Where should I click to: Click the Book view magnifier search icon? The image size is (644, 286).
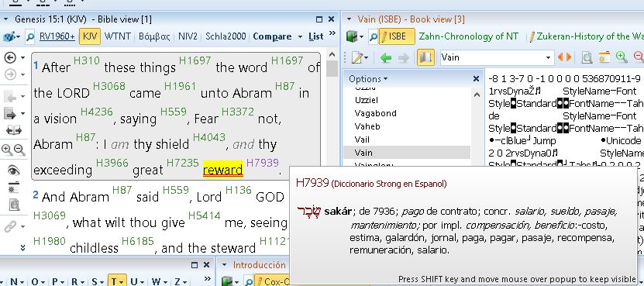[373, 36]
